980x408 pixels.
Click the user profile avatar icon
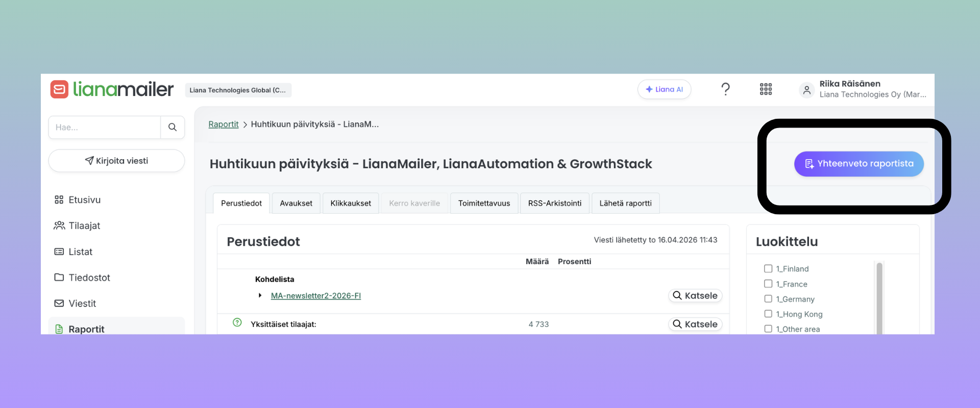[x=807, y=90]
